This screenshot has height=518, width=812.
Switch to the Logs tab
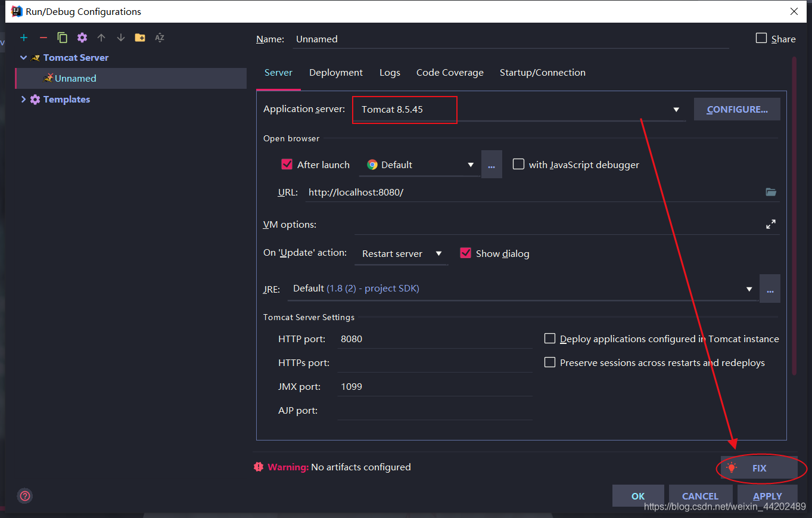[390, 73]
